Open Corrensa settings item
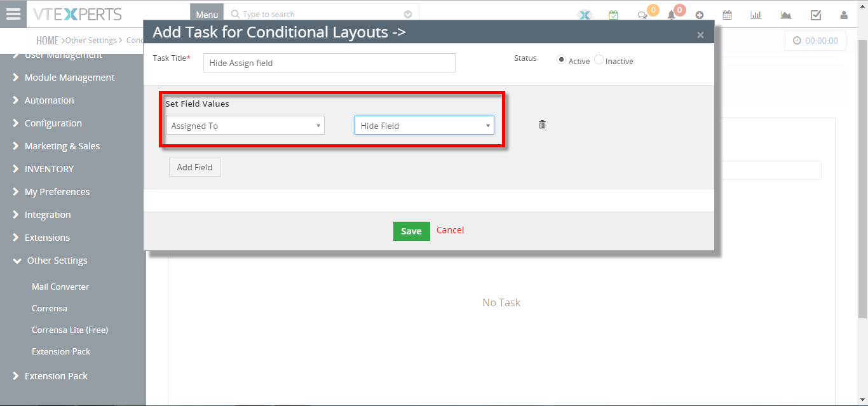The height and width of the screenshot is (406, 868). point(50,308)
